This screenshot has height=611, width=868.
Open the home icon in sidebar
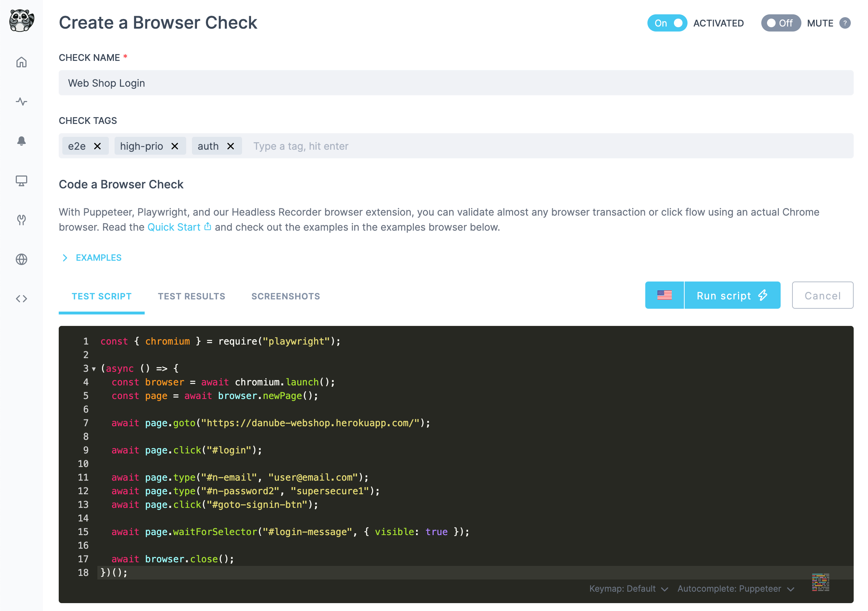21,62
